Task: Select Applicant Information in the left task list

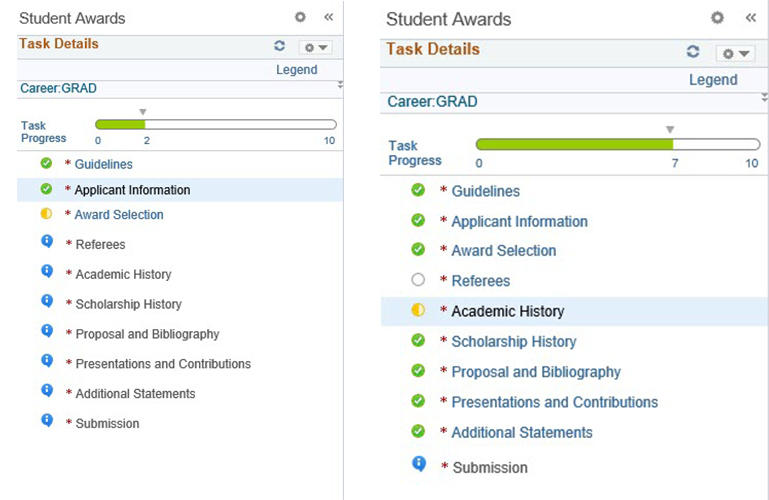Action: tap(132, 190)
